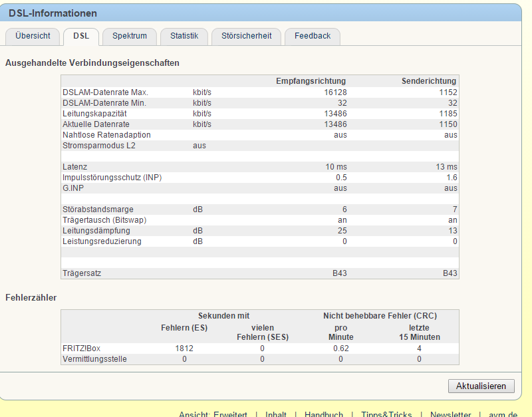Open the Newsletter link
The image size is (532, 417).
[x=450, y=414]
